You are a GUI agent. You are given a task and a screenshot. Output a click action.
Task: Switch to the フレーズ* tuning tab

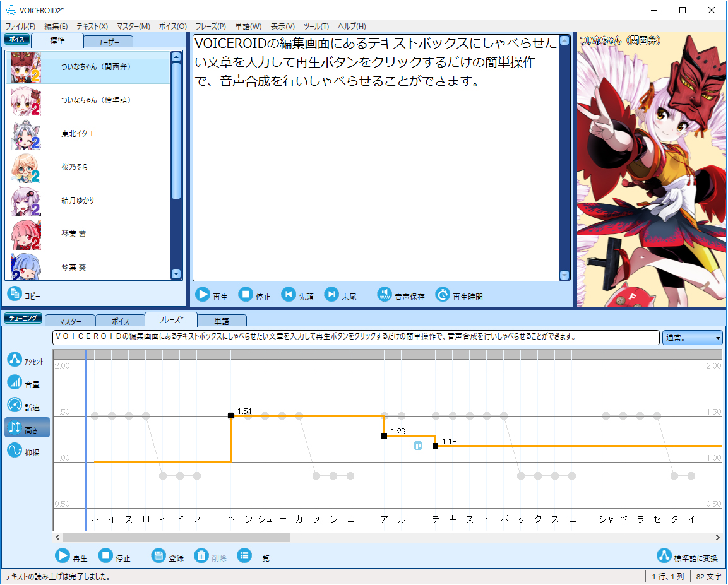(171, 320)
